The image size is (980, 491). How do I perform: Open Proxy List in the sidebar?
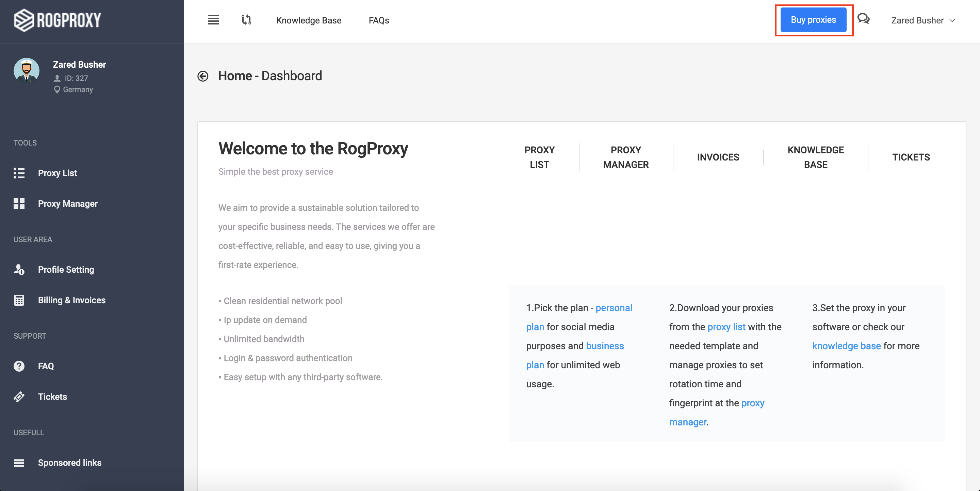(58, 173)
